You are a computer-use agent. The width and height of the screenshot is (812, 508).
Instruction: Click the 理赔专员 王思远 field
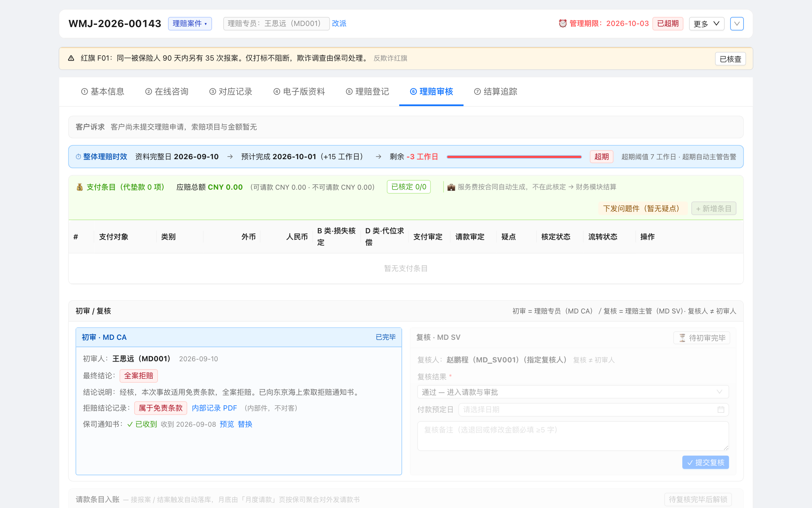276,23
